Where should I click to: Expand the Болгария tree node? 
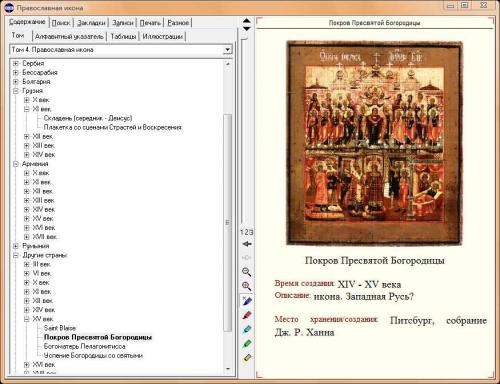coord(16,82)
